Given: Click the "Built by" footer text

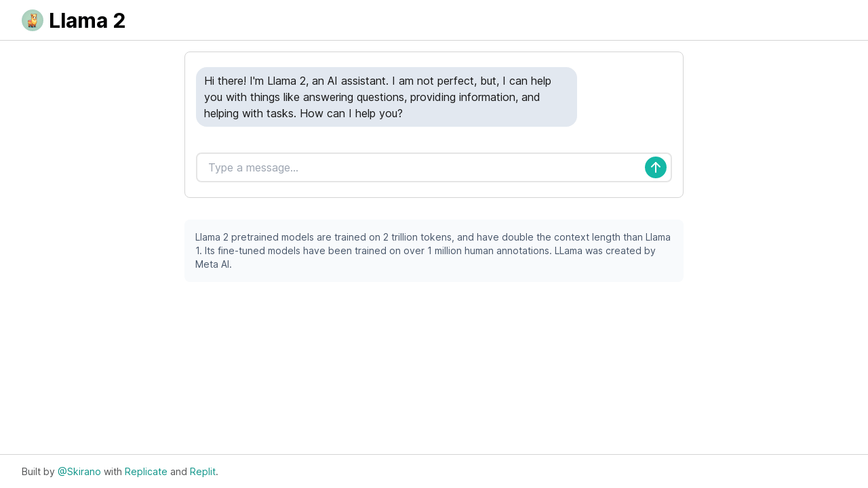Looking at the screenshot, I should (x=38, y=472).
